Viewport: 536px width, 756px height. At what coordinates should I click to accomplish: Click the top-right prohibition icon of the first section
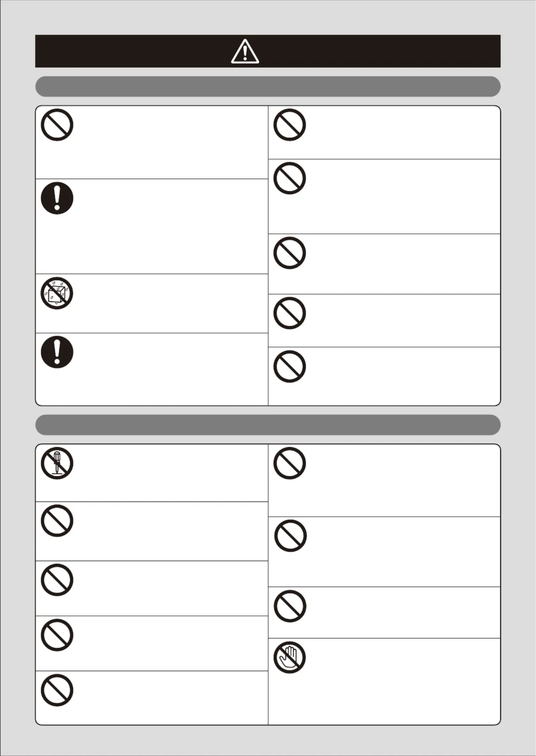(x=290, y=125)
